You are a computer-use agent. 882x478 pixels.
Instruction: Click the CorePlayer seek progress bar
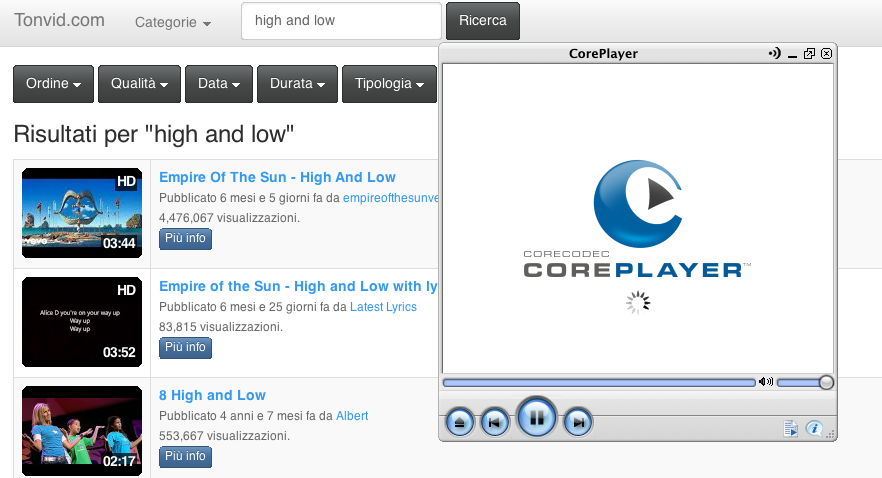[x=599, y=382]
